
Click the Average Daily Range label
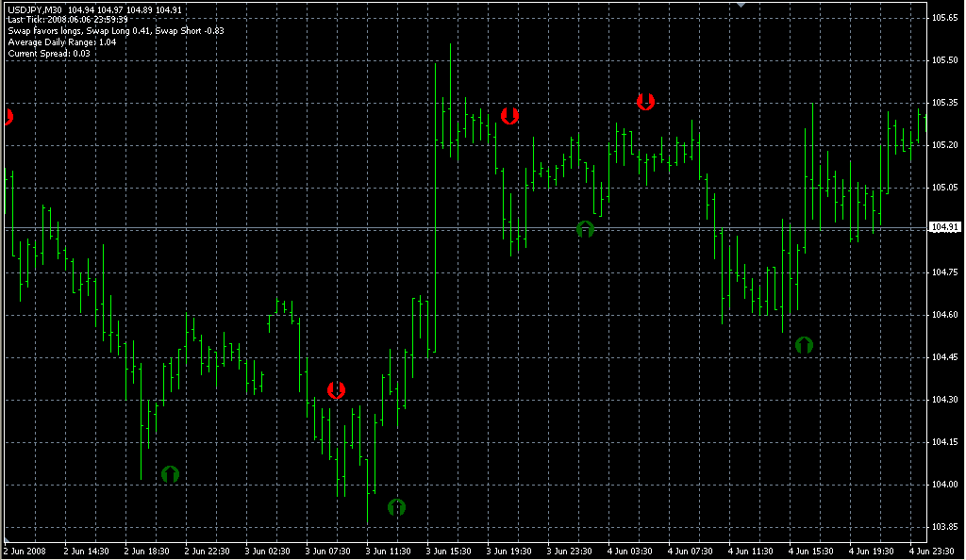point(61,41)
